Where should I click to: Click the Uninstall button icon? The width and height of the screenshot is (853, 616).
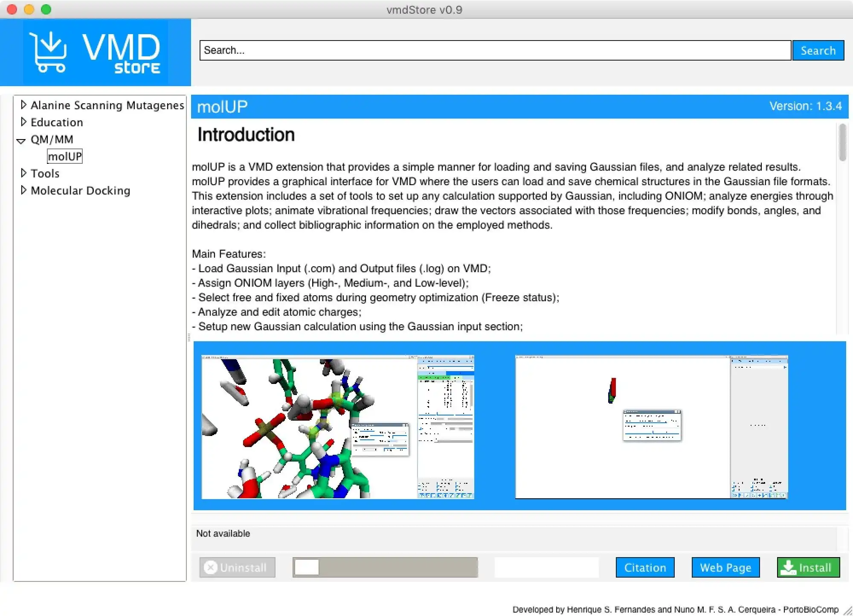211,568
